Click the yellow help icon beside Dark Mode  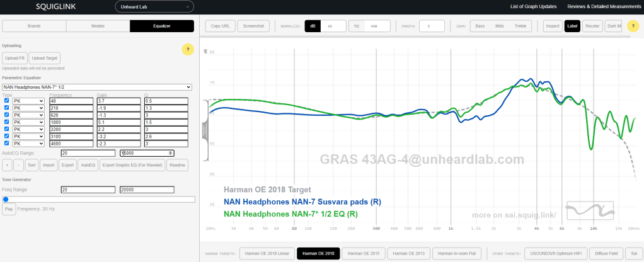tap(633, 26)
